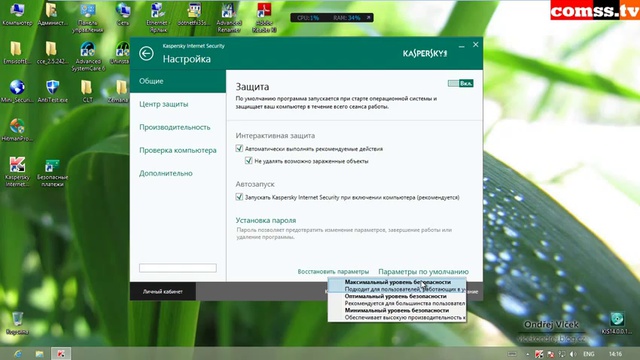
Task: Select the Mini_Security desktop icon
Action: pos(17,91)
